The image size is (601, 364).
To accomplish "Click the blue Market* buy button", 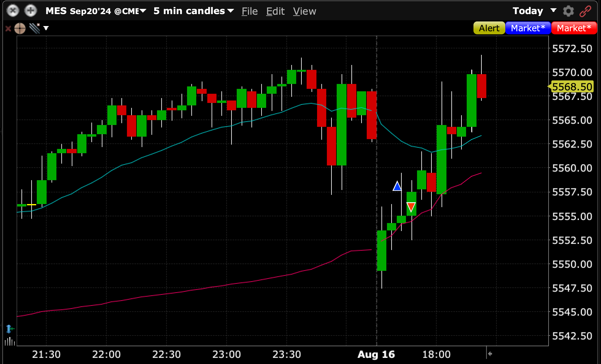I will pyautogui.click(x=528, y=28).
